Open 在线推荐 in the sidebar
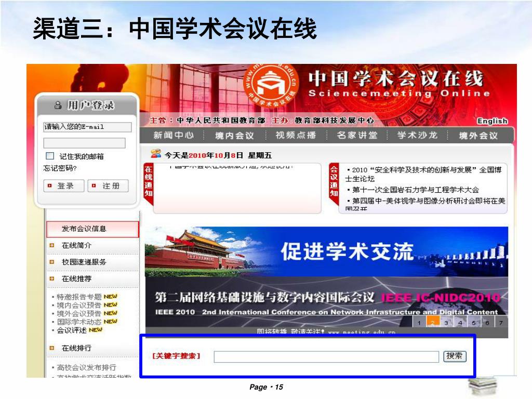Viewport: 532px width, 399px height. tap(76, 278)
